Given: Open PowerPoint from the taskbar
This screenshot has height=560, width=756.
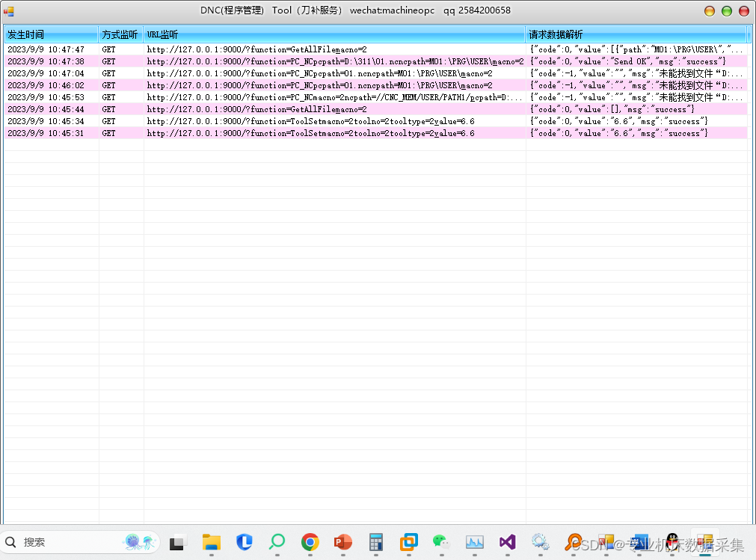Looking at the screenshot, I should [342, 542].
